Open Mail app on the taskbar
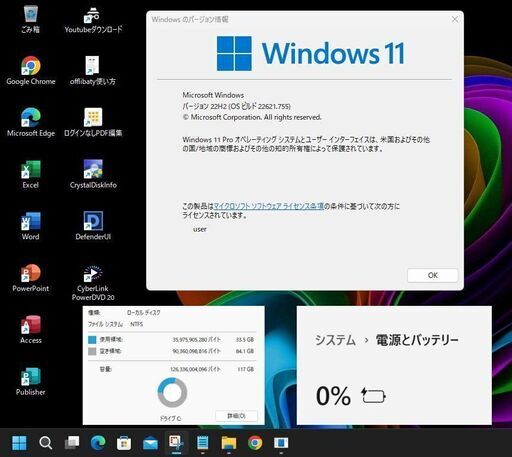512x457 pixels. coord(150,443)
